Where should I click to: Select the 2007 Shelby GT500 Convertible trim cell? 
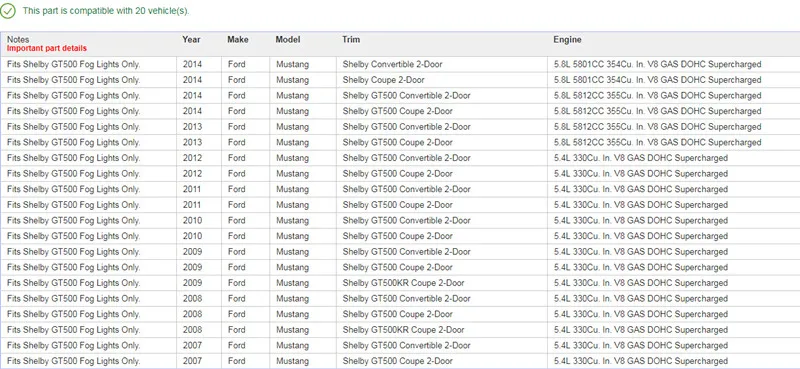pos(441,346)
